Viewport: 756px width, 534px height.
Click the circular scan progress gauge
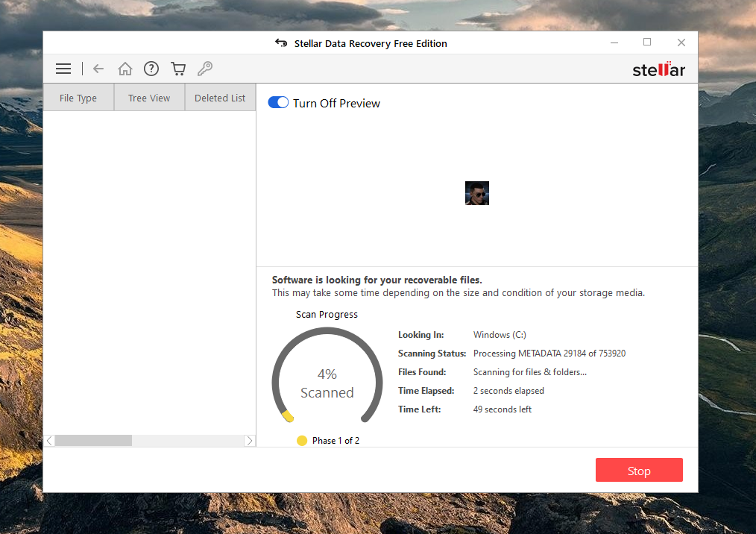click(x=327, y=376)
